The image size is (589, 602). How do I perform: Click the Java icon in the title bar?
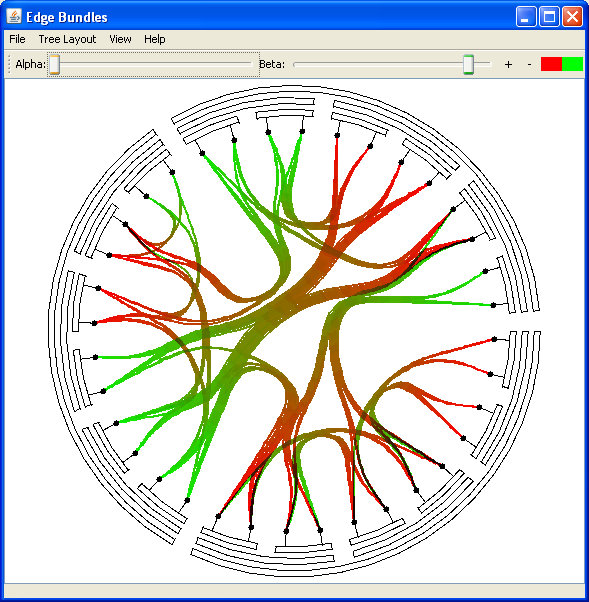click(x=14, y=17)
